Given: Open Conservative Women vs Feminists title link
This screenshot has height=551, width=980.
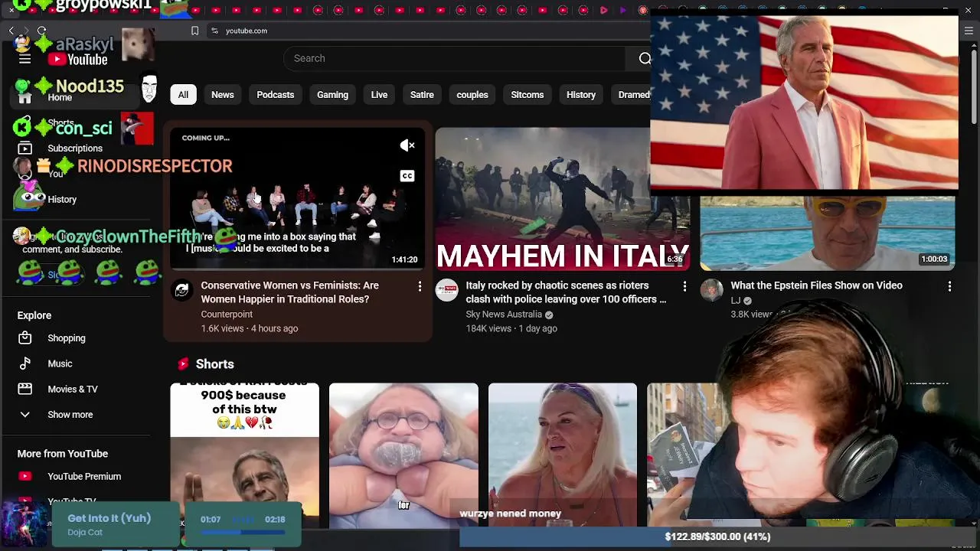Looking at the screenshot, I should coord(290,292).
